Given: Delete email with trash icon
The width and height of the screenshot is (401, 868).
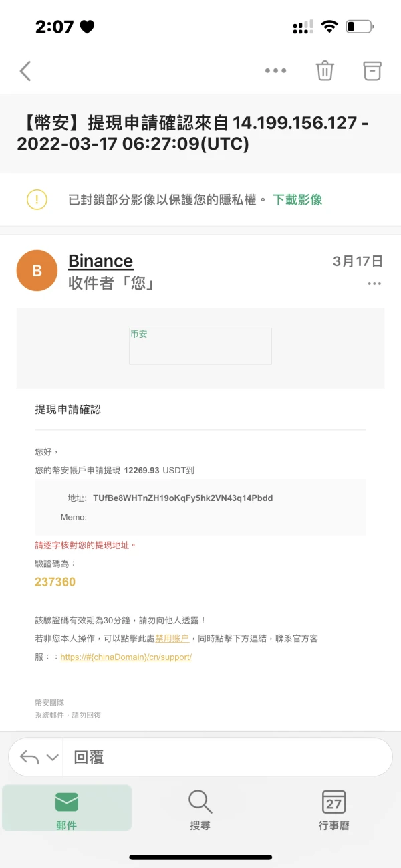Looking at the screenshot, I should [x=325, y=70].
